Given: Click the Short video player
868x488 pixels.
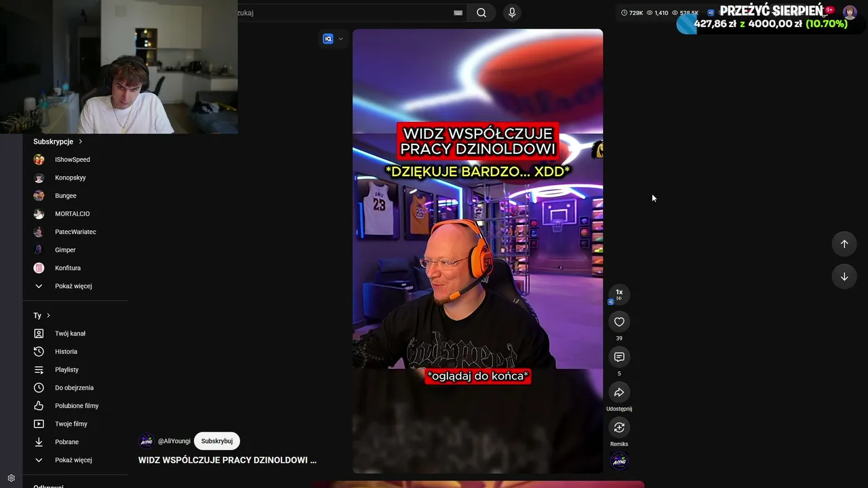Looking at the screenshot, I should 477,251.
